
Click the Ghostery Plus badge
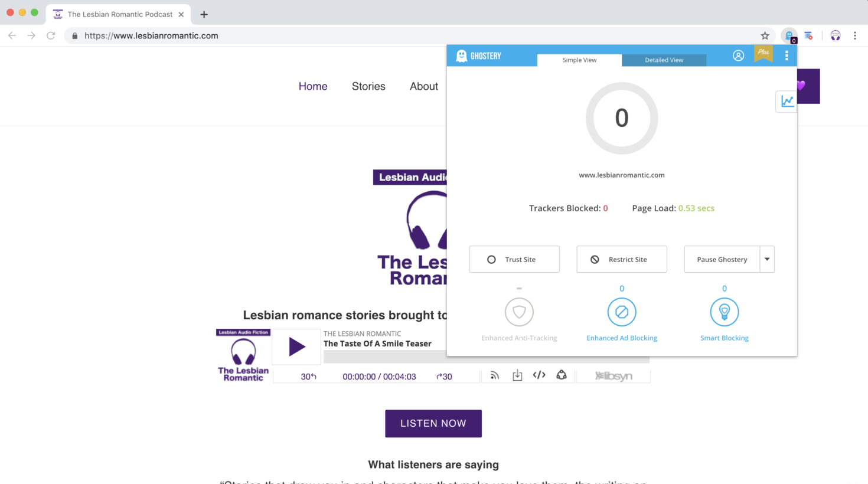coord(763,54)
